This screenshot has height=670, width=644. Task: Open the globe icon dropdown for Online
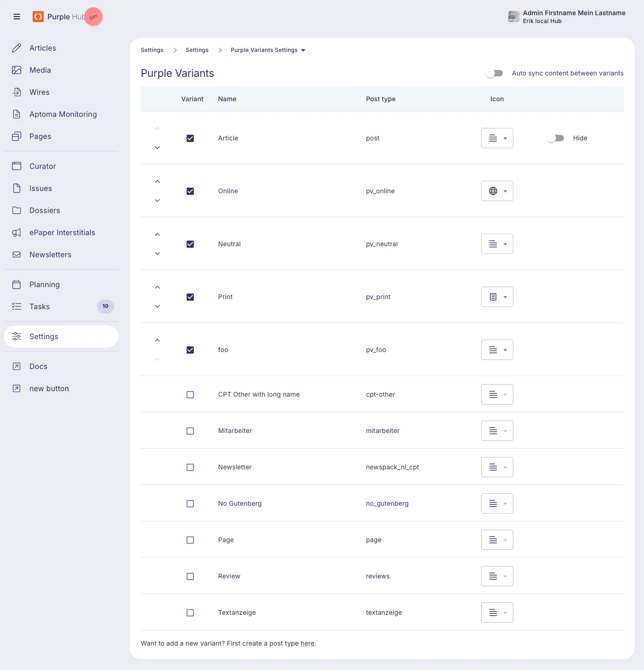point(497,191)
